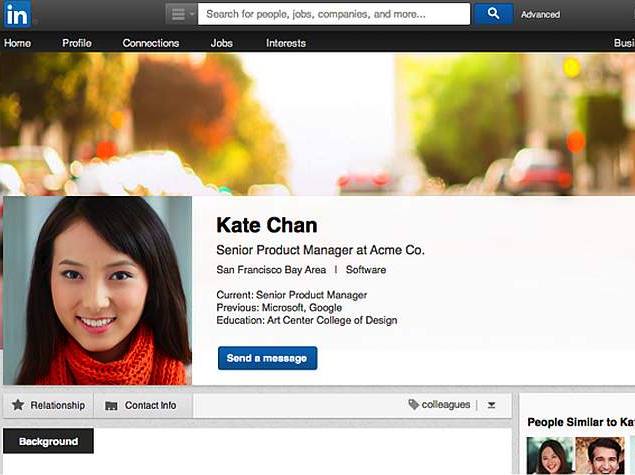
Task: Open Advanced search link
Action: click(540, 15)
